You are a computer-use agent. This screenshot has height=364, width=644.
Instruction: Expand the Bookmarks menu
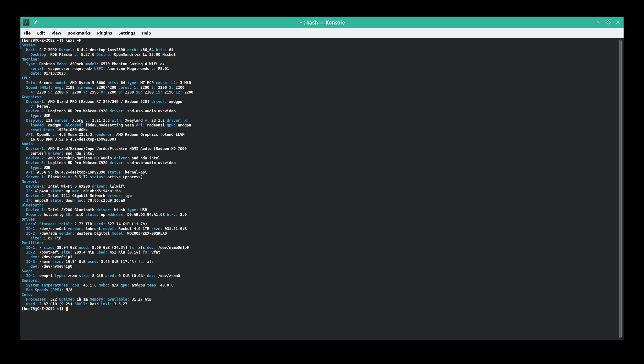(x=79, y=33)
